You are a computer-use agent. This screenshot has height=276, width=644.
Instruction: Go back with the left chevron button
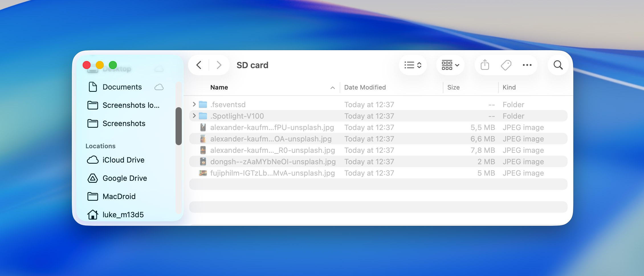click(199, 65)
